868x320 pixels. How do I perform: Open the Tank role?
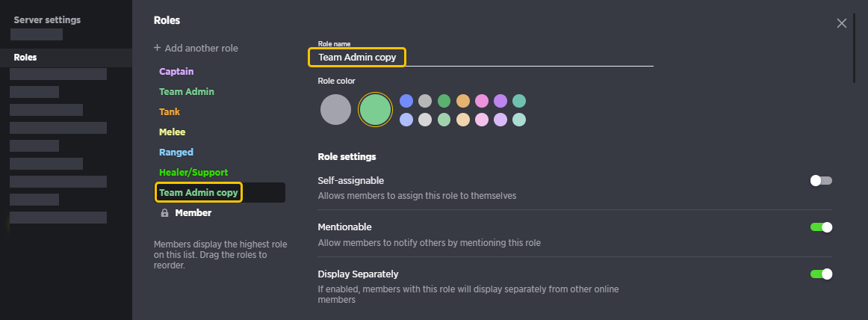(x=170, y=112)
